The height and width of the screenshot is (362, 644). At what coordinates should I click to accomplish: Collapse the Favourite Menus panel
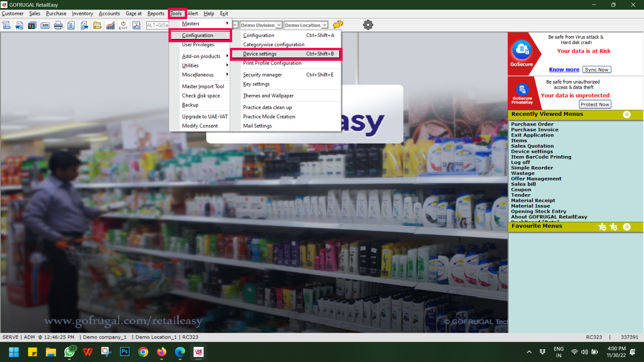point(627,227)
